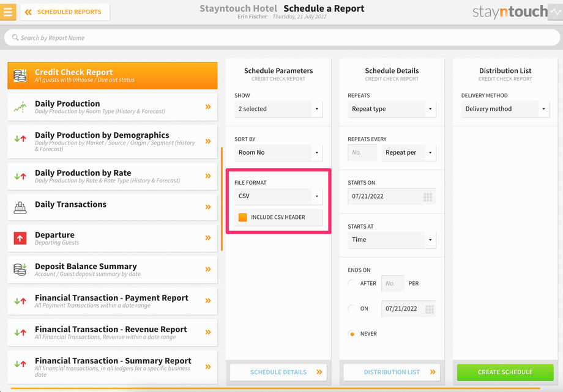Open Summary Report via its chevron
The image size is (563, 392).
point(208,367)
